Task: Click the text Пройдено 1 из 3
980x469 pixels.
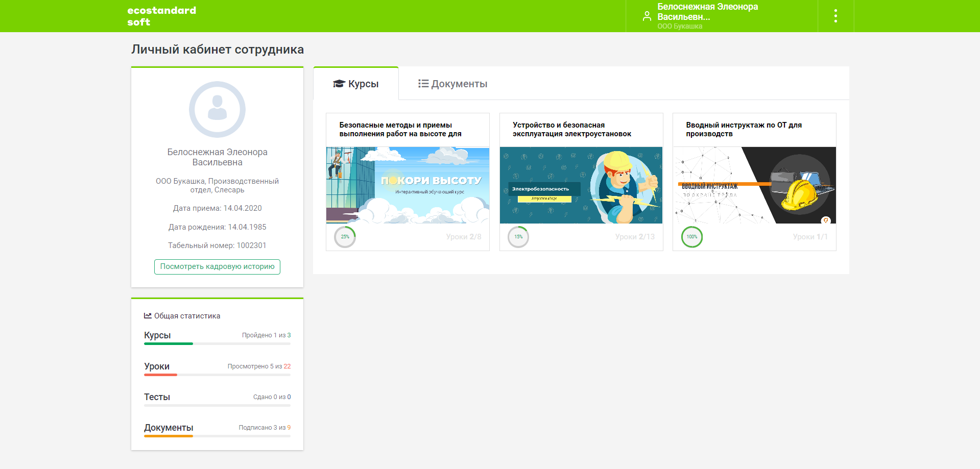Action: (x=266, y=335)
